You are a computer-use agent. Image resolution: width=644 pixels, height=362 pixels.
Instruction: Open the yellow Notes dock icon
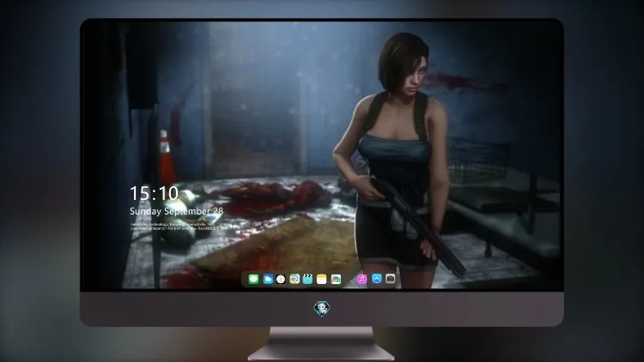point(322,279)
